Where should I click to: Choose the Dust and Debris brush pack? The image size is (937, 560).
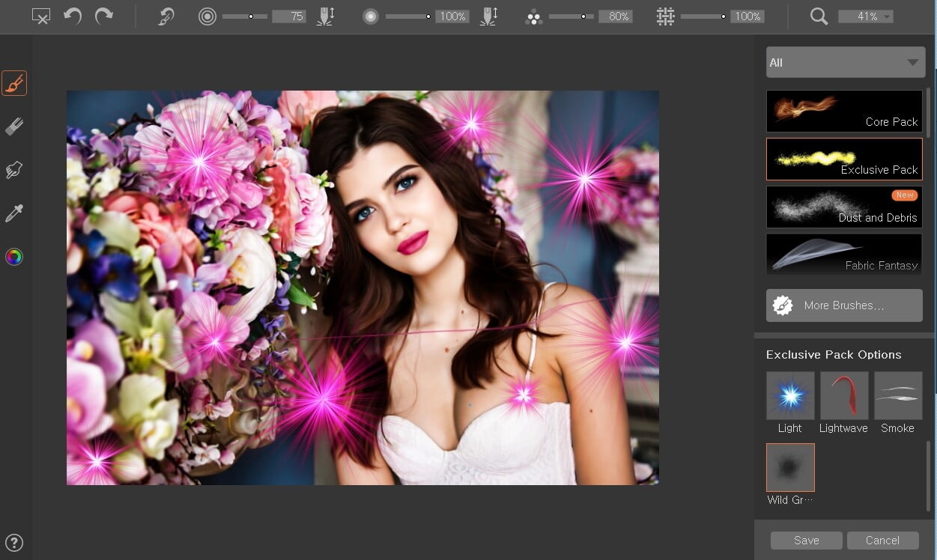tap(844, 207)
